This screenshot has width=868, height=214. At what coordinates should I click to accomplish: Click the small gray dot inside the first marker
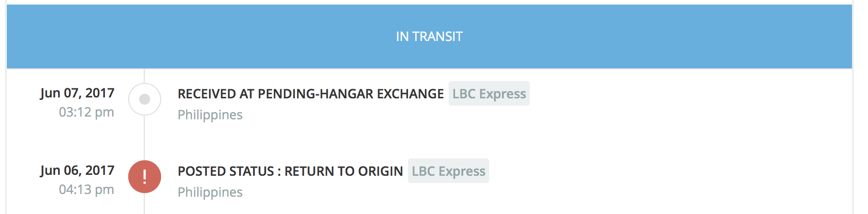coord(145,99)
